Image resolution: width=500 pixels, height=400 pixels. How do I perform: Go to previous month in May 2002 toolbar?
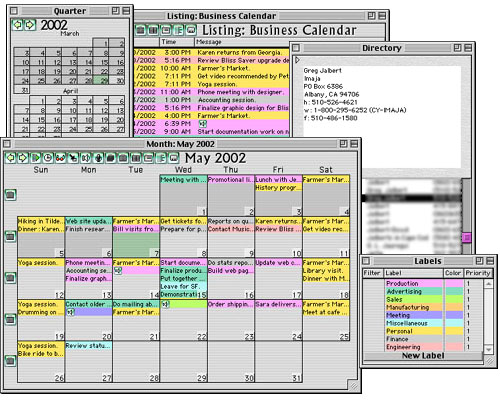pyautogui.click(x=11, y=158)
